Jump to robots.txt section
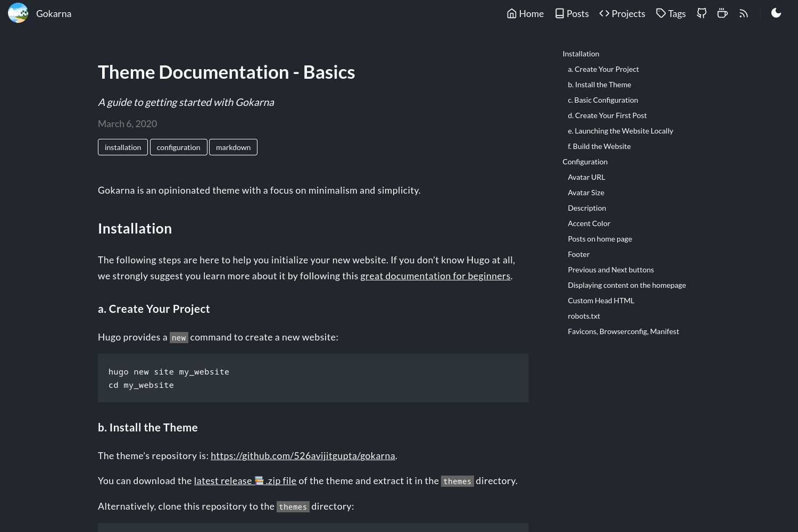798x532 pixels. point(584,316)
